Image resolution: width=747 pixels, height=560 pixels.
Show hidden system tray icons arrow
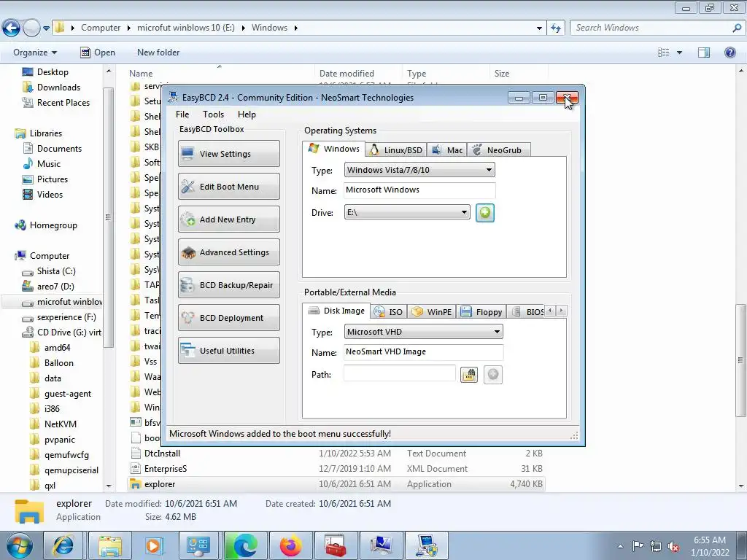[620, 546]
